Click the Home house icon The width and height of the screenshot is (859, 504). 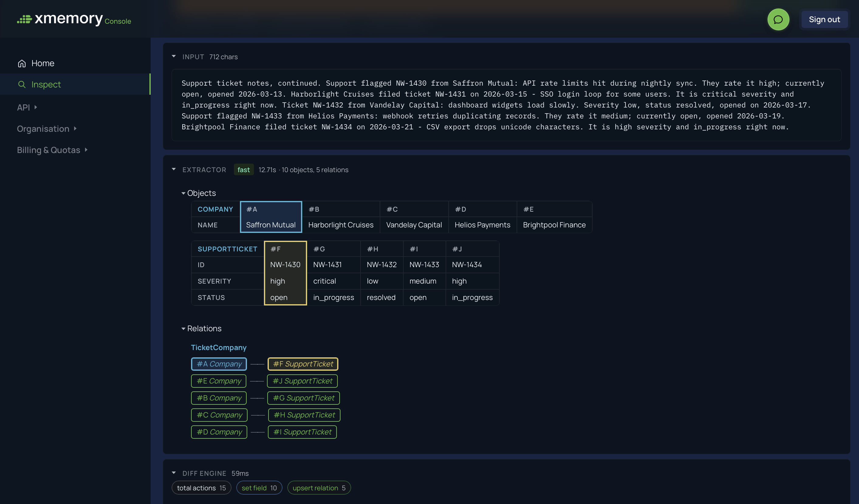(x=22, y=63)
